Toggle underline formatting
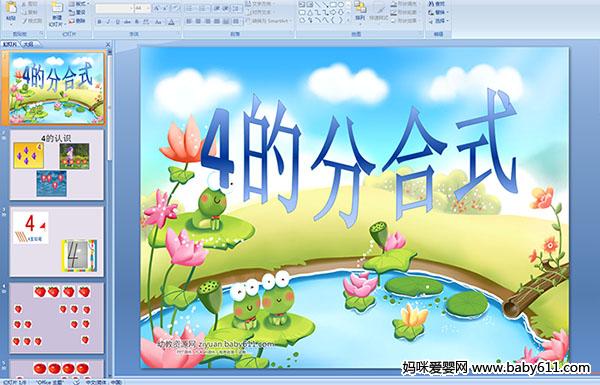Screen dimensions: 600x385 pyautogui.click(x=117, y=22)
